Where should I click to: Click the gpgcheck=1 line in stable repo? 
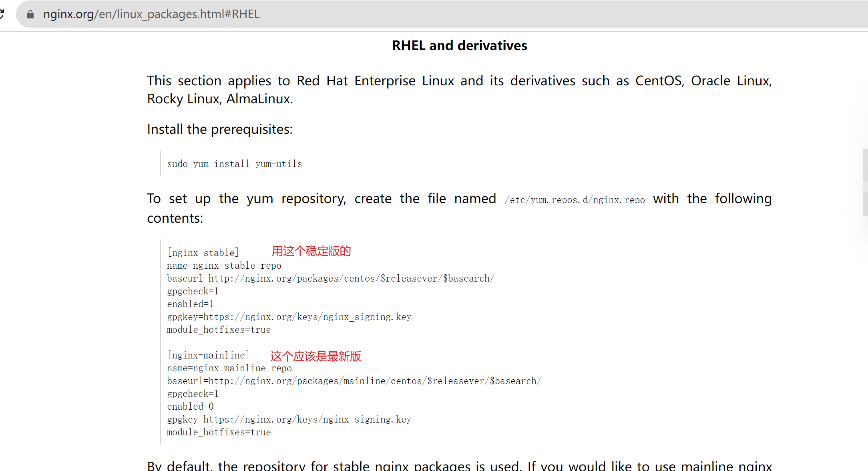(x=193, y=291)
